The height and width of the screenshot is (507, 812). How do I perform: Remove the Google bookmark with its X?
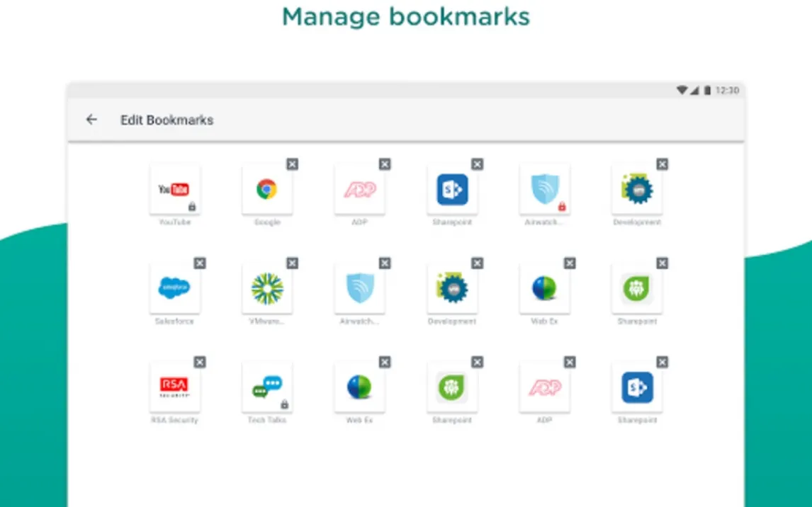click(292, 164)
